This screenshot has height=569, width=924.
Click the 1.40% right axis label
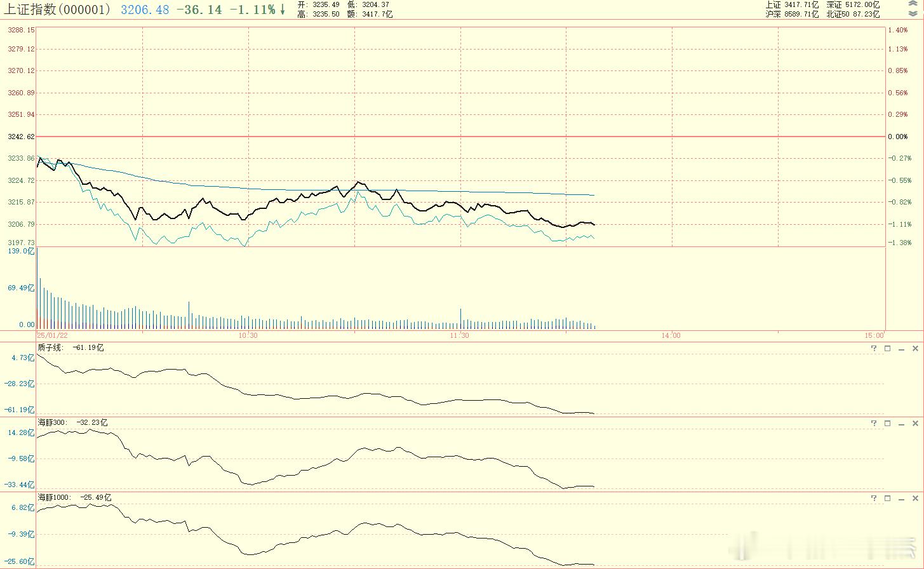tap(898, 30)
